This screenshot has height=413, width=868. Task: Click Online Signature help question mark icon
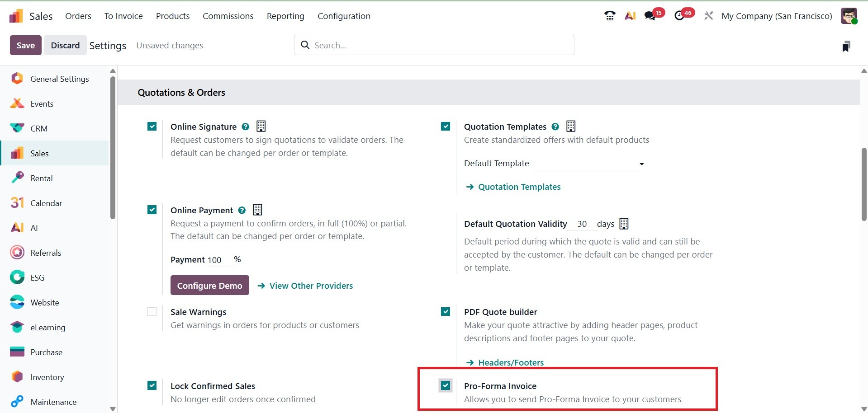[x=246, y=127]
